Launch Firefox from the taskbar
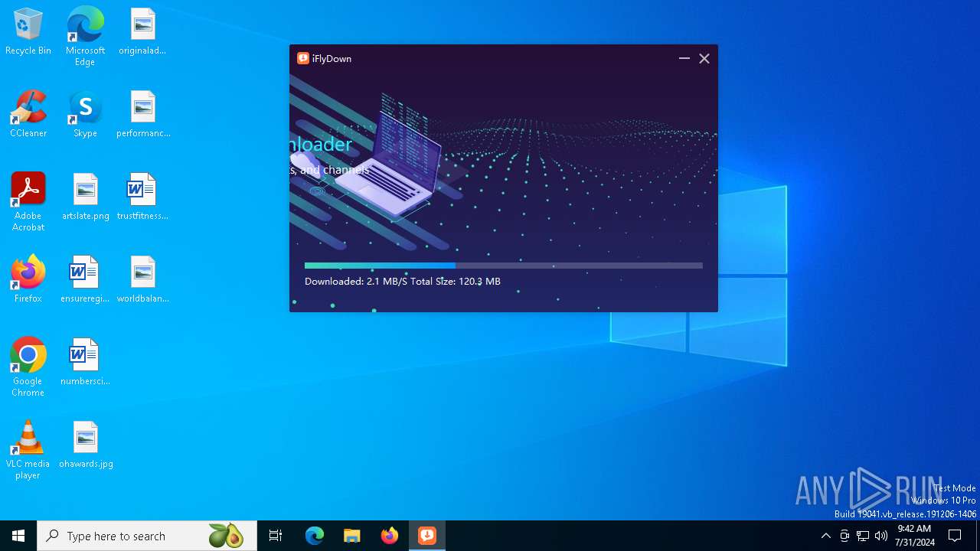980x551 pixels. pos(390,536)
